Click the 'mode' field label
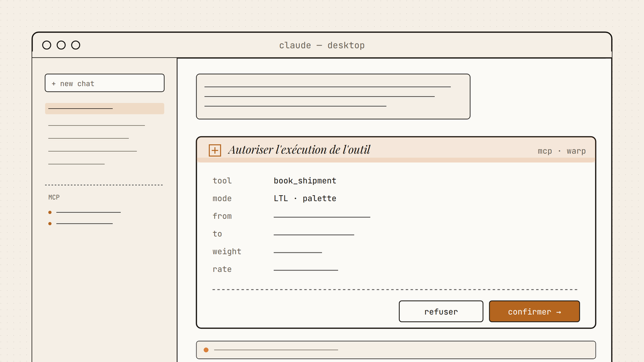644x362 pixels. point(222,198)
